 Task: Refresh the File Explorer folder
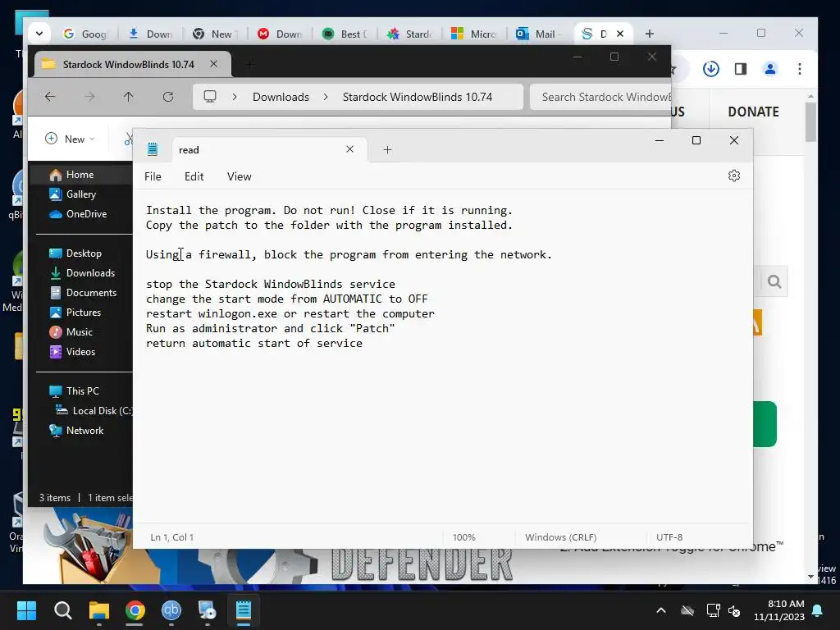[168, 97]
